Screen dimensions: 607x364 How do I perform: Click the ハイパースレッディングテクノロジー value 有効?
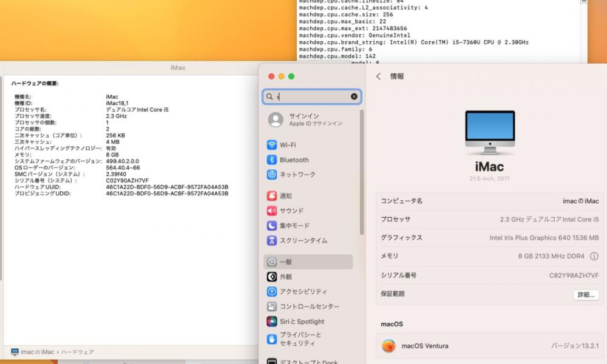(x=111, y=148)
